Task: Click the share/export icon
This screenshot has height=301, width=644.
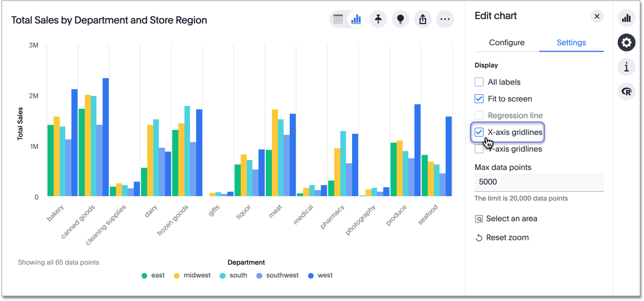Action: point(422,20)
